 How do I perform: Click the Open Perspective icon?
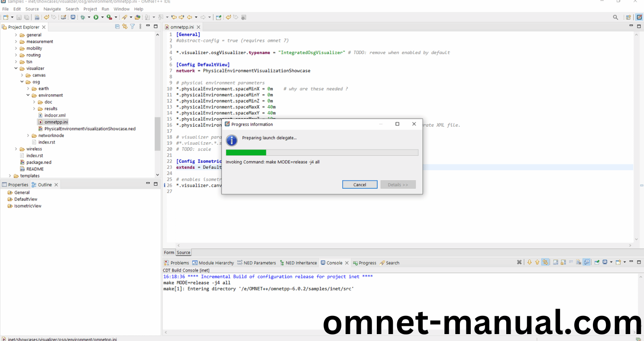point(628,17)
